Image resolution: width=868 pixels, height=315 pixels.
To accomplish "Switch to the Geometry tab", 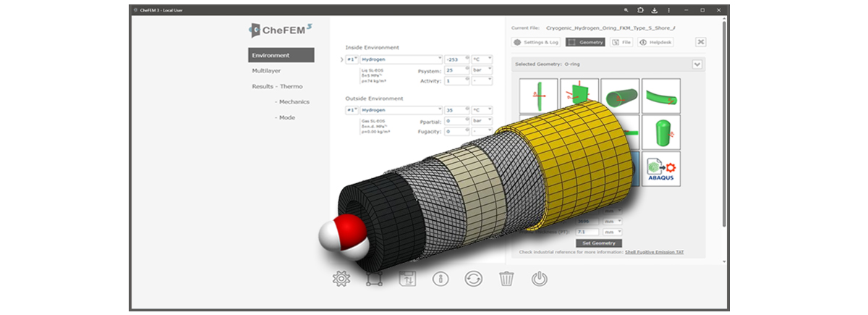I will pyautogui.click(x=585, y=42).
